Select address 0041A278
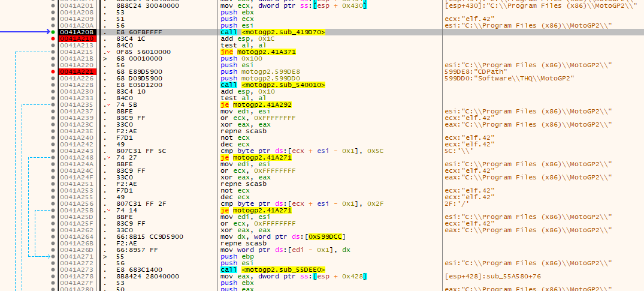Image resolution: width=644 pixels, height=291 pixels. tap(78, 276)
